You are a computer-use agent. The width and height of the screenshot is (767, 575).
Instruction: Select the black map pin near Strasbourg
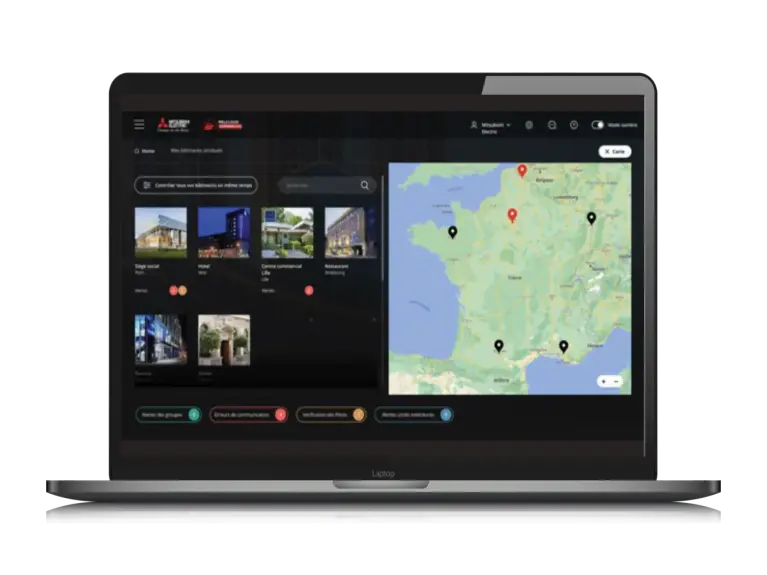591,217
